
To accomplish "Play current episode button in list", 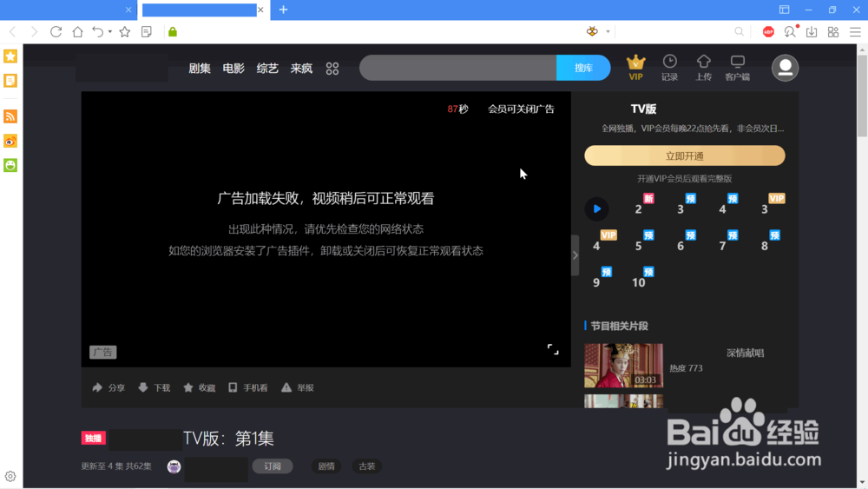I will 597,208.
